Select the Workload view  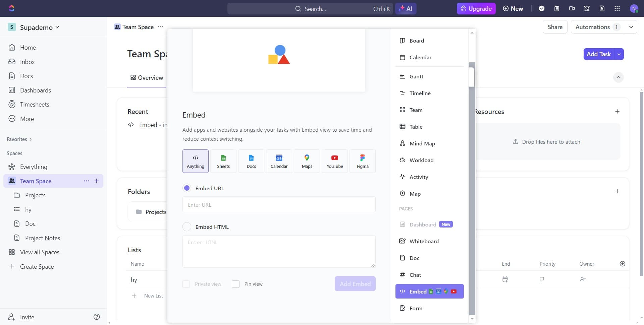(421, 160)
